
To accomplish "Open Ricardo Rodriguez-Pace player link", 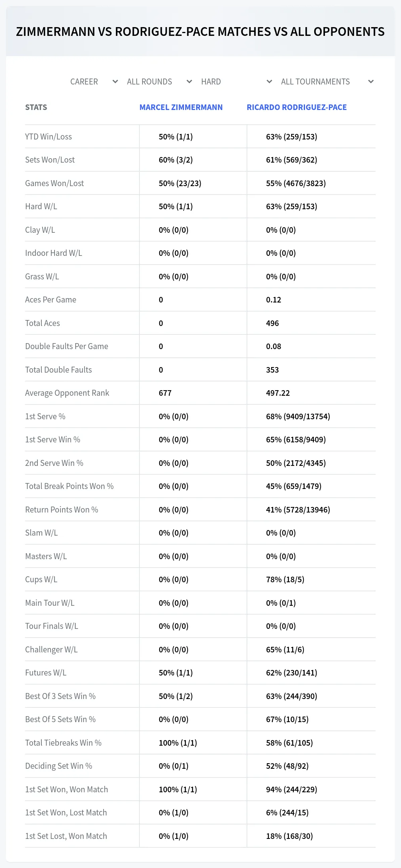I will (297, 107).
